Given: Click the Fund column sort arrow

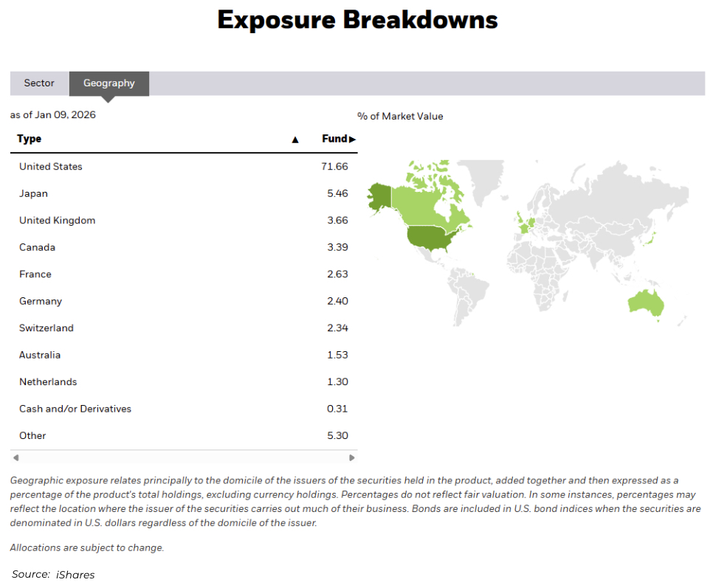Looking at the screenshot, I should (352, 139).
